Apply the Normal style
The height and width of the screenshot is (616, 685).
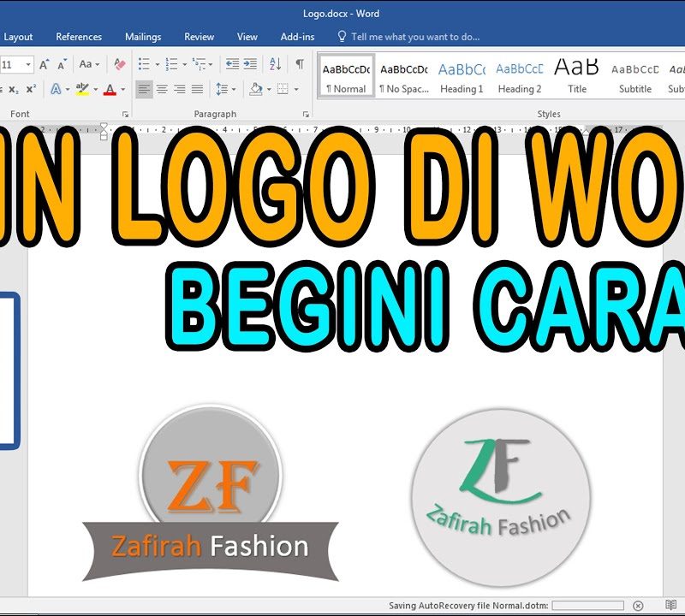tap(346, 77)
